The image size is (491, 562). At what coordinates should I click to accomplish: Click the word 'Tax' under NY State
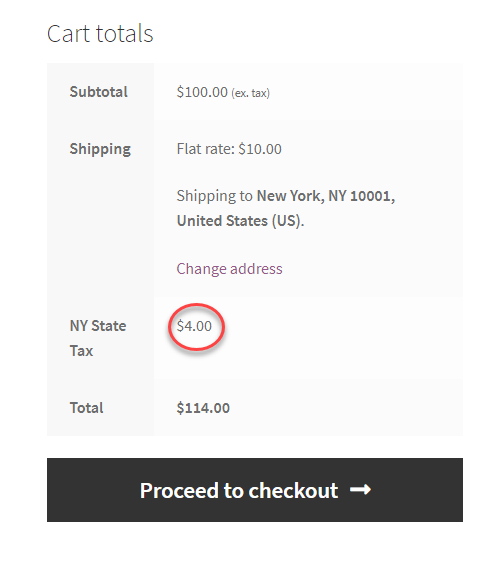pos(81,351)
